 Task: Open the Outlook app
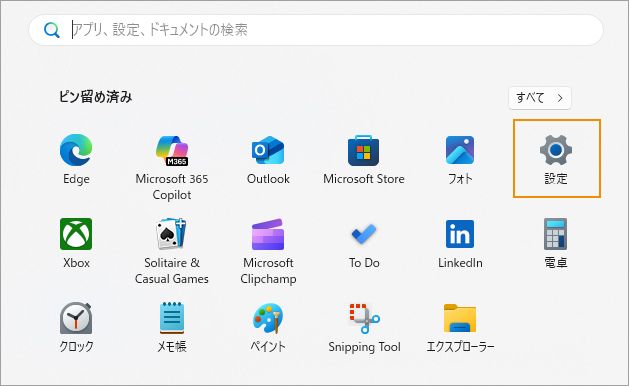[268, 159]
